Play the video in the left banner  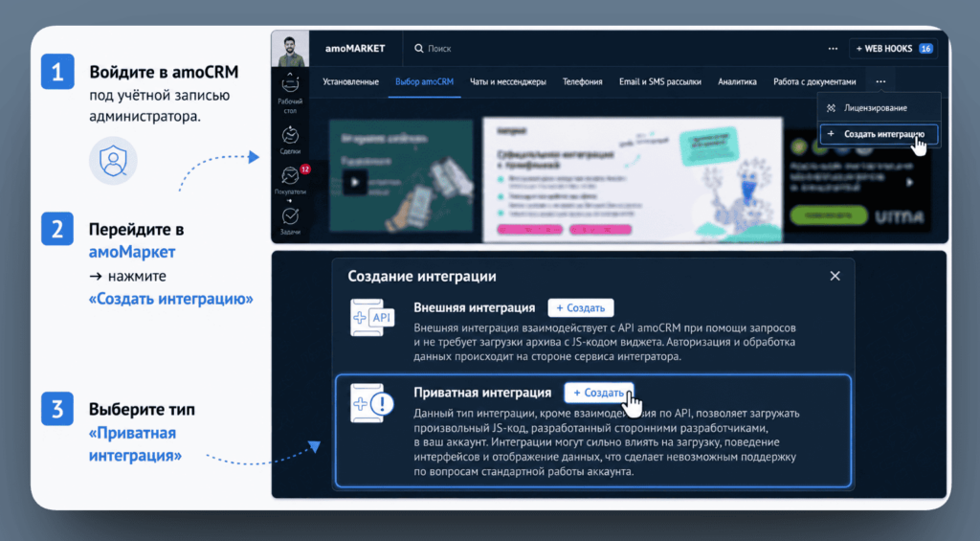354,183
